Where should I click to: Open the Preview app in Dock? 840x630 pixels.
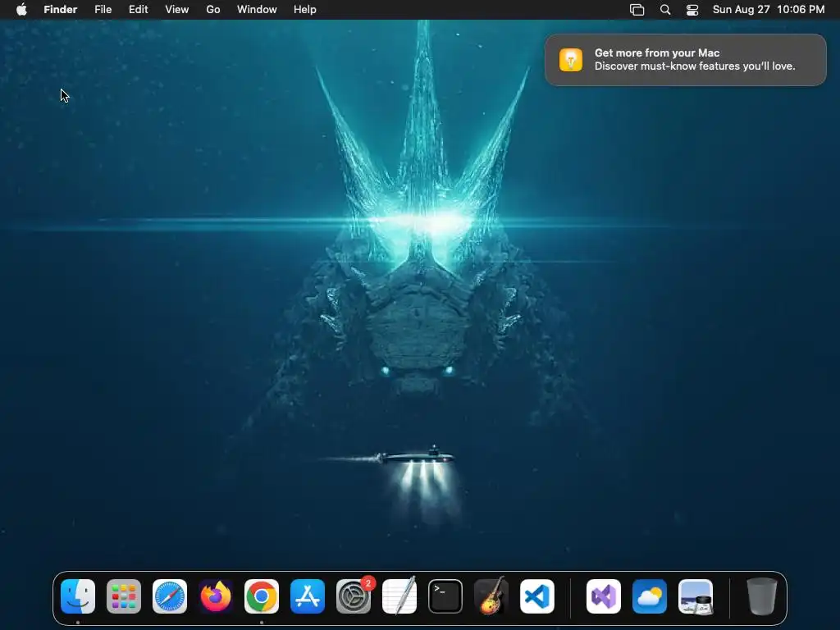tap(696, 596)
